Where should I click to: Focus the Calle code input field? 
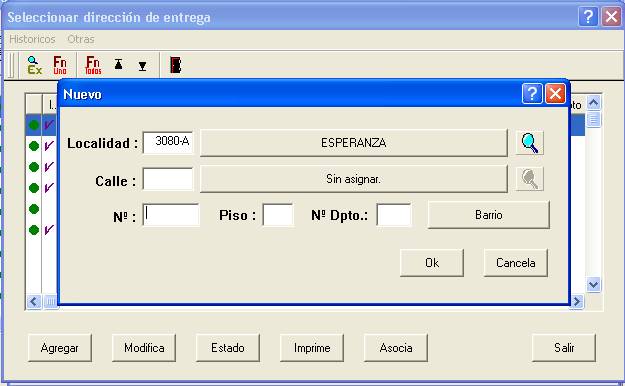click(168, 179)
